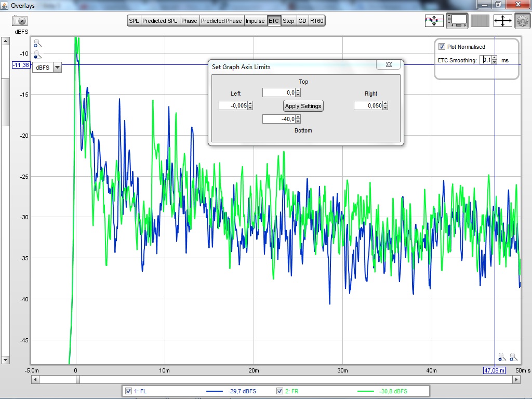
Task: Increase the ETC Smoothing value with the up arrow
Action: [x=494, y=58]
